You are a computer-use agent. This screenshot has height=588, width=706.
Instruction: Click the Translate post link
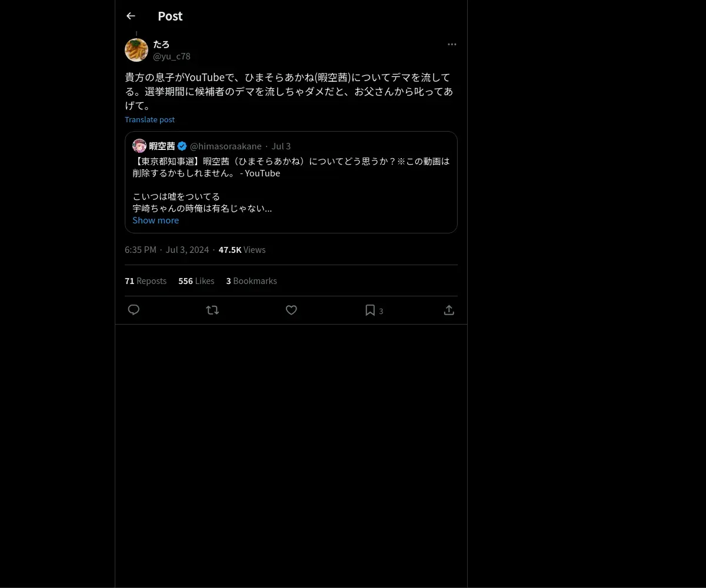tap(149, 119)
